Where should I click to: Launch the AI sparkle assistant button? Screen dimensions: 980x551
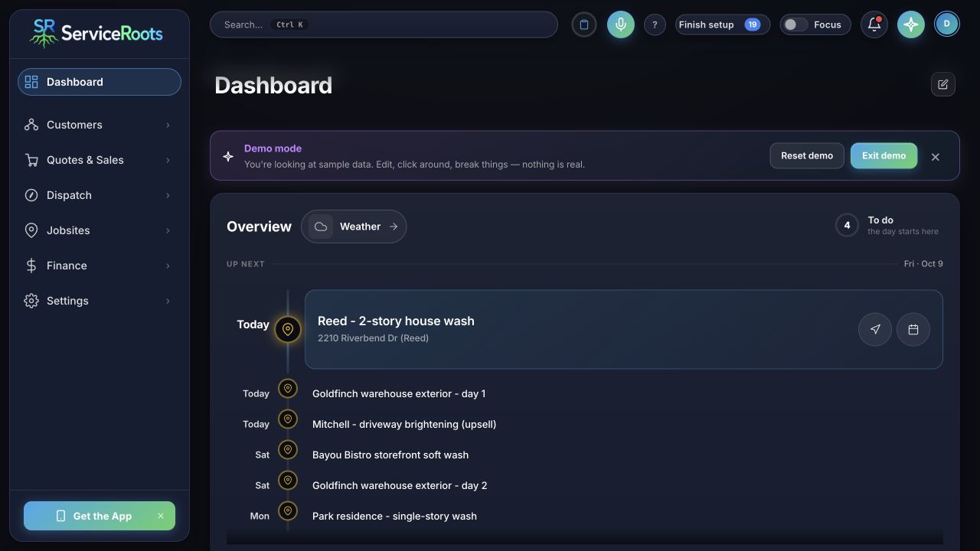(911, 24)
